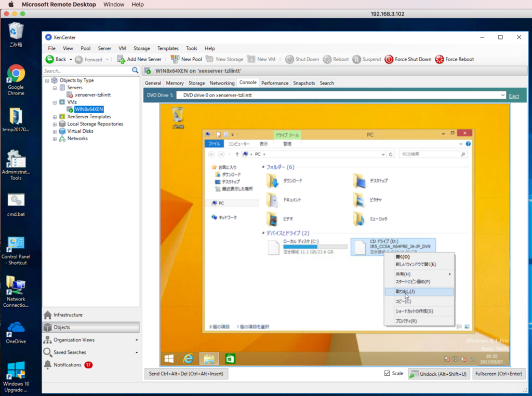Open Google Chrome desktop shortcut

point(16,80)
